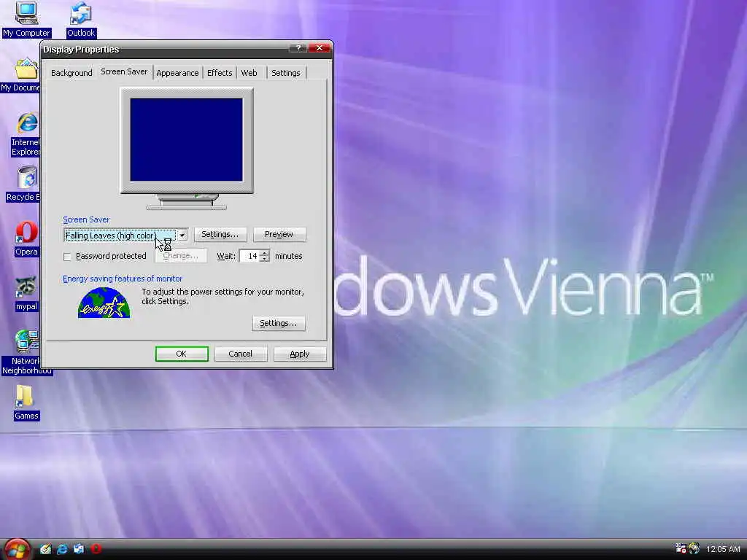Launch Opera from the desktop shortcut

26,239
